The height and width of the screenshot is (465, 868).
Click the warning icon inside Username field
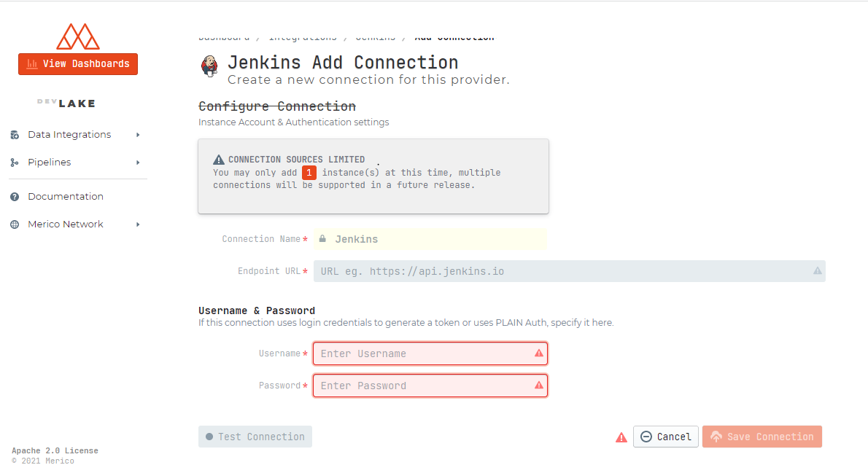539,353
